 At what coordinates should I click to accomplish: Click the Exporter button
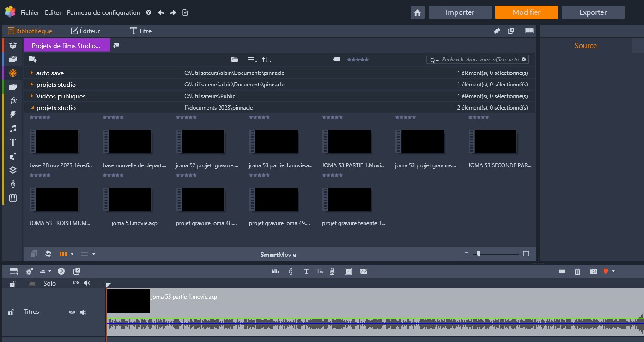point(593,12)
